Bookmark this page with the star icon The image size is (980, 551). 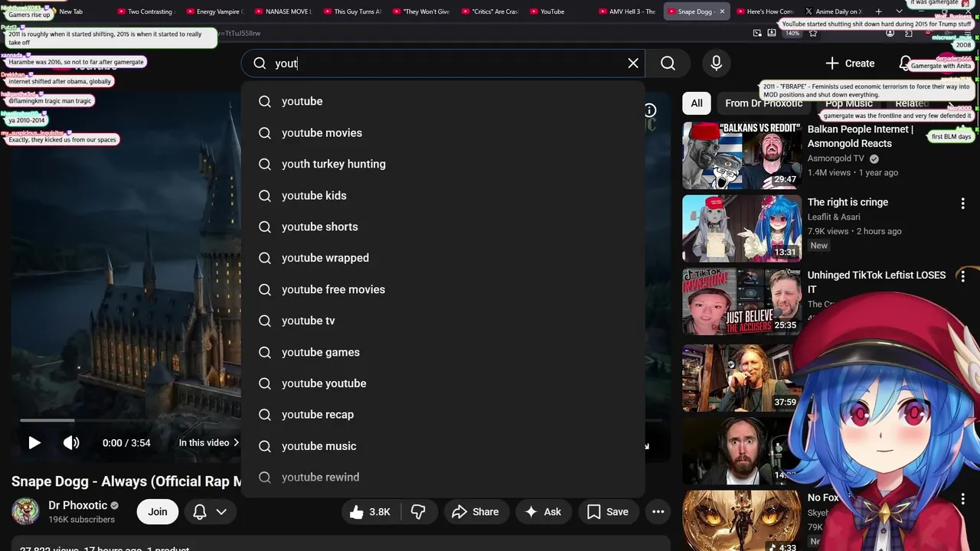(x=814, y=33)
